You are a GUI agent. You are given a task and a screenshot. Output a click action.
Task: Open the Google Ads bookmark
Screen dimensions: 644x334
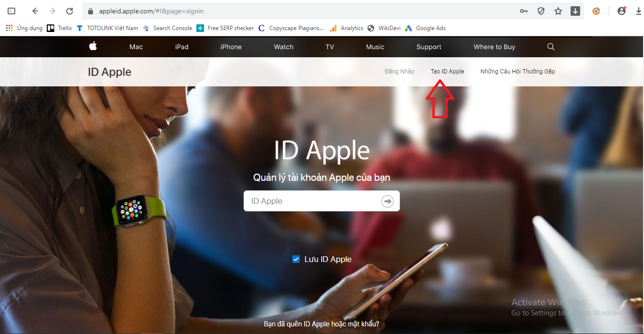coord(425,28)
